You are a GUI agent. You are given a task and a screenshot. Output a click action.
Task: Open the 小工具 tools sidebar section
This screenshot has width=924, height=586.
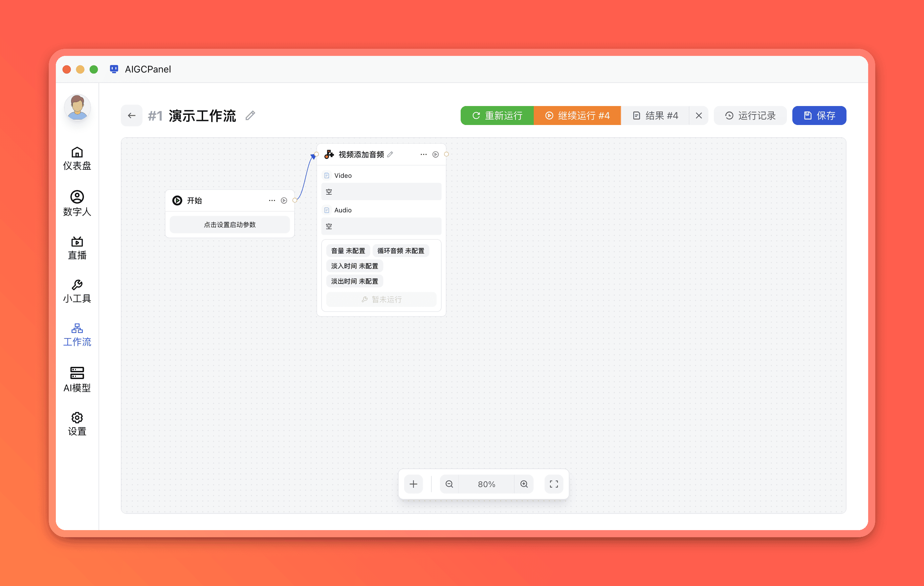(x=77, y=292)
